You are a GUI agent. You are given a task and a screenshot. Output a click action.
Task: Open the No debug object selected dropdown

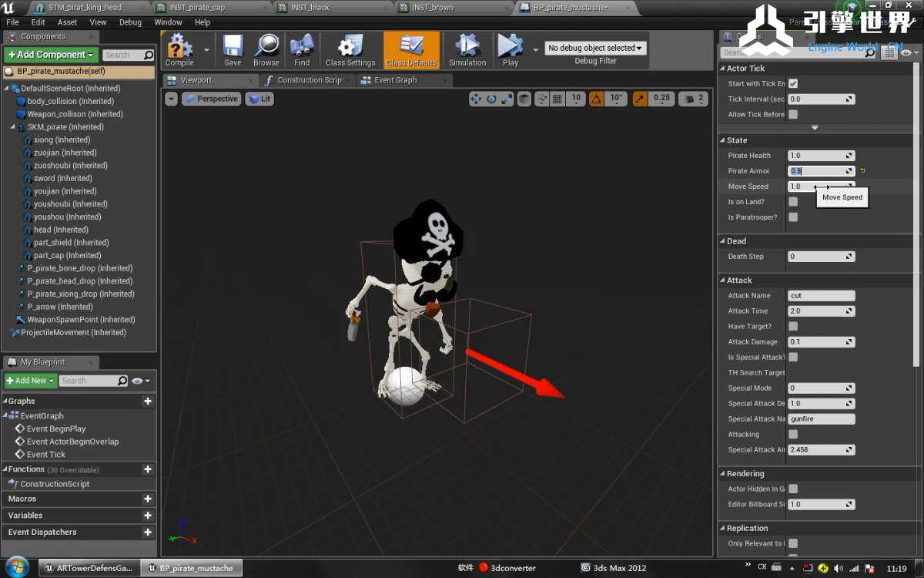coord(595,48)
